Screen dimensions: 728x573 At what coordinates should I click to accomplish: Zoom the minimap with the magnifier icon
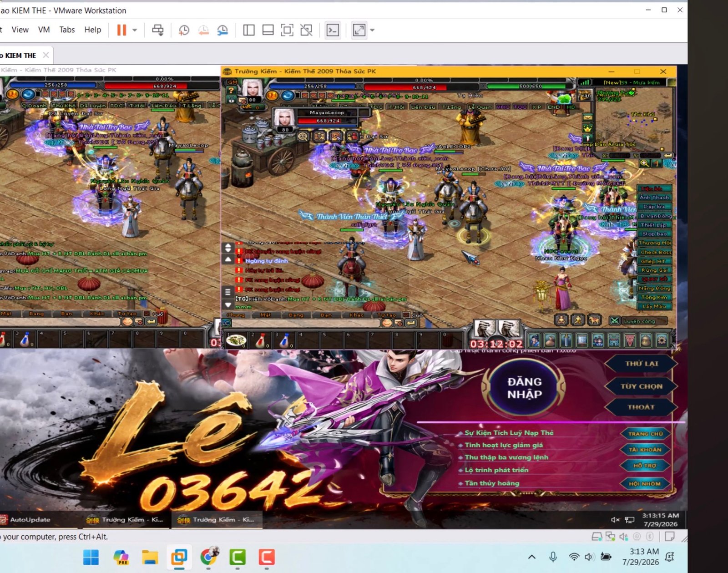click(x=645, y=163)
